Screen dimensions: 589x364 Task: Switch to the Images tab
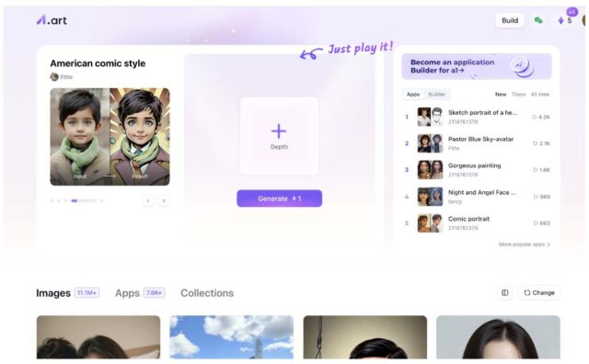click(53, 293)
